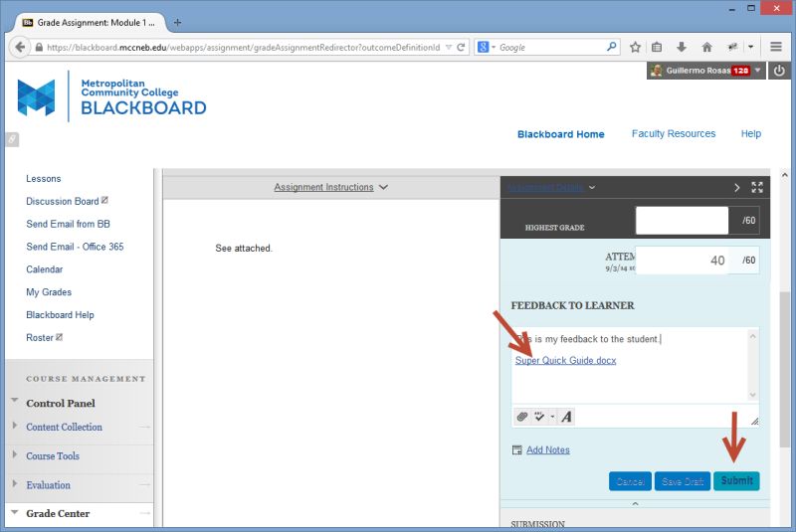Click the attach file paperclip icon
Image resolution: width=796 pixels, height=532 pixels.
click(521, 417)
